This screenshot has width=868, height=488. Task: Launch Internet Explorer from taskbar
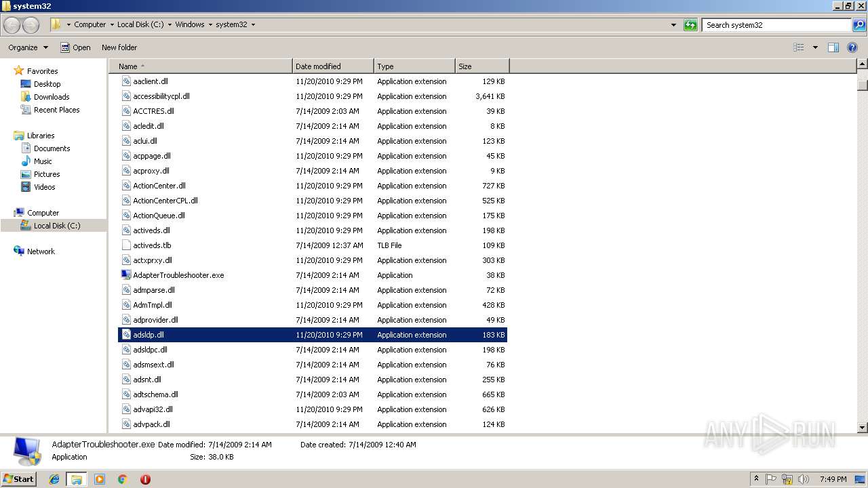54,479
